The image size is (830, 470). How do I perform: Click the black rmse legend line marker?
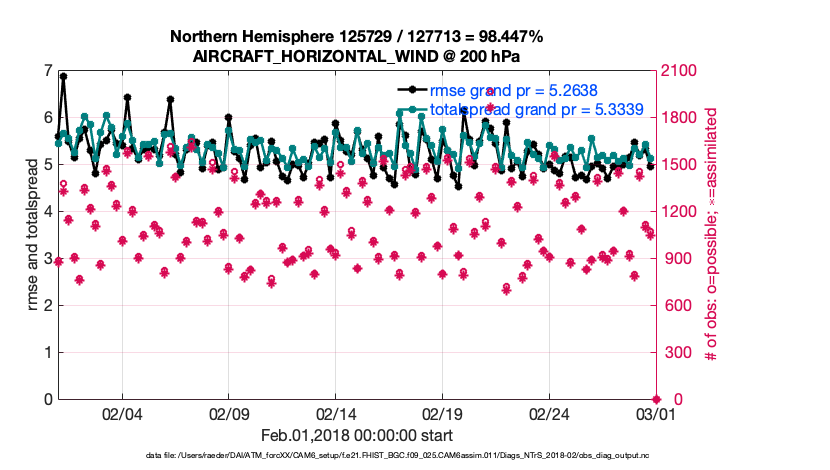pos(413,91)
